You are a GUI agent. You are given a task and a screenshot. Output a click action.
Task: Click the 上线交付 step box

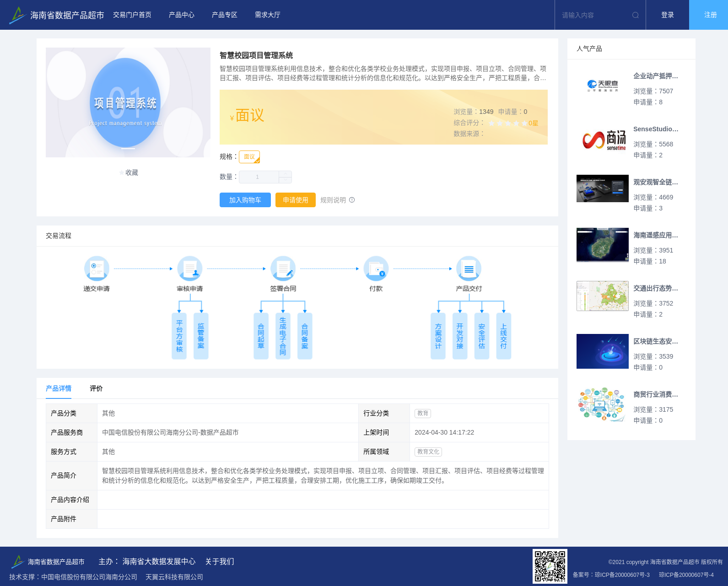coord(504,336)
